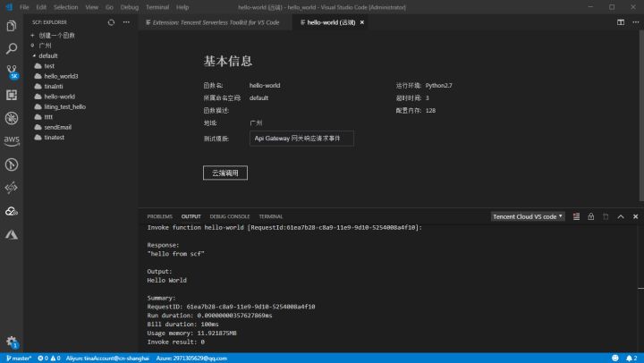
Task: Open the Explorer view in activity bar
Action: tap(12, 26)
